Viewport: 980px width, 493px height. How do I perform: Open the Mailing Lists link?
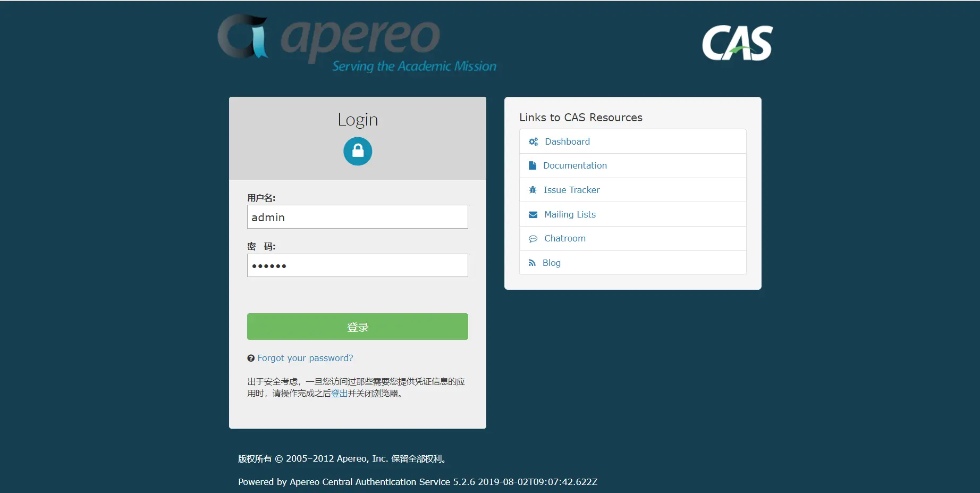(x=570, y=214)
